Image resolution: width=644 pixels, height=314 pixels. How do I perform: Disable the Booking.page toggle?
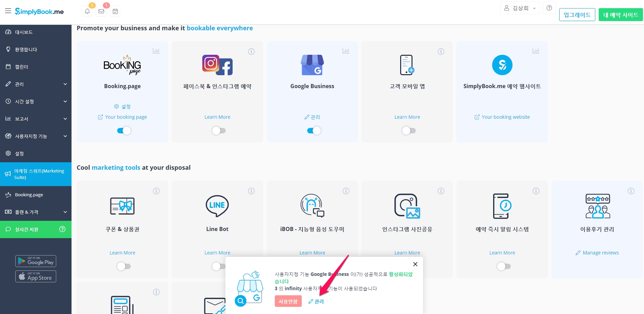click(124, 131)
